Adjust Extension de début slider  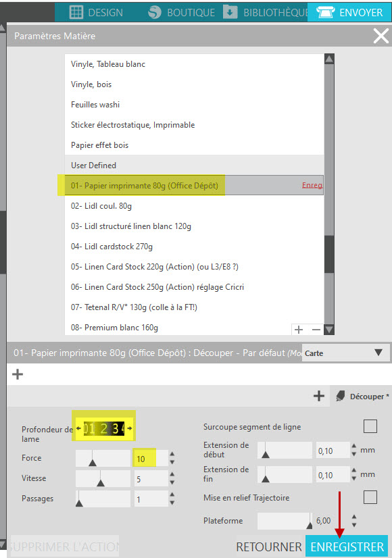point(285,450)
